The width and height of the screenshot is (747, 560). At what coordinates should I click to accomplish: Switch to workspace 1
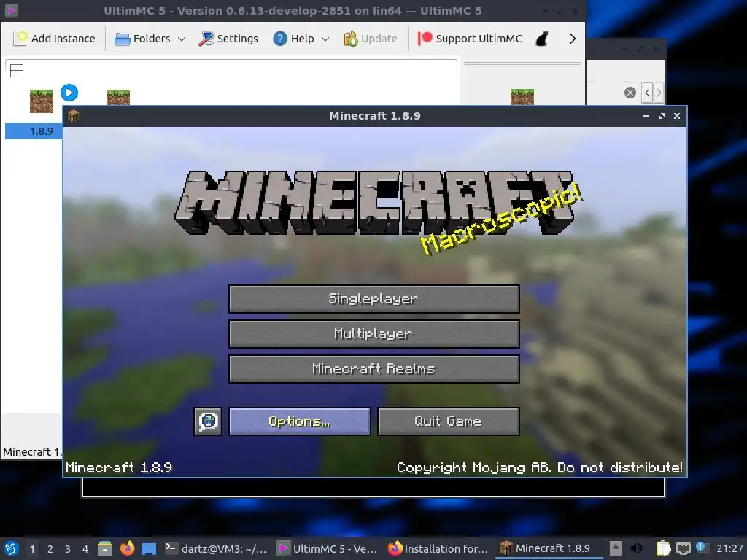32,549
